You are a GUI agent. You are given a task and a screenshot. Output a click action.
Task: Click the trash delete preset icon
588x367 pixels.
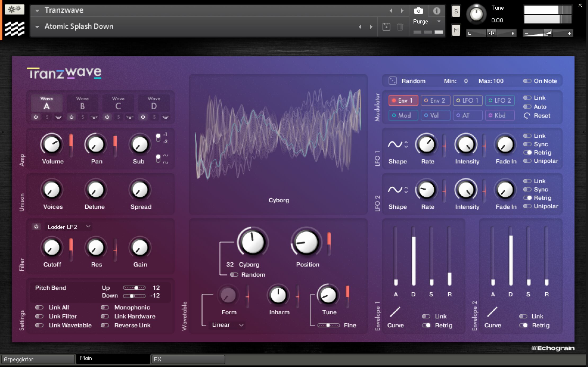400,26
